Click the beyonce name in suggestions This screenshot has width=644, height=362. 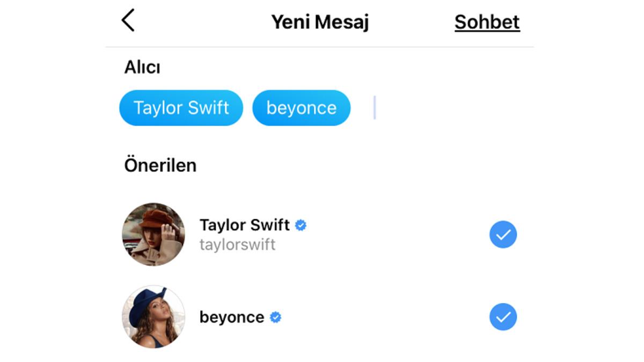231,317
